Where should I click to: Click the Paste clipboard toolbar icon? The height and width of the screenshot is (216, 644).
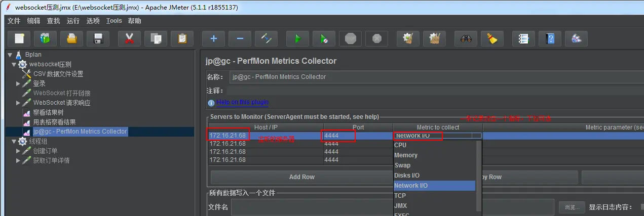point(182,38)
